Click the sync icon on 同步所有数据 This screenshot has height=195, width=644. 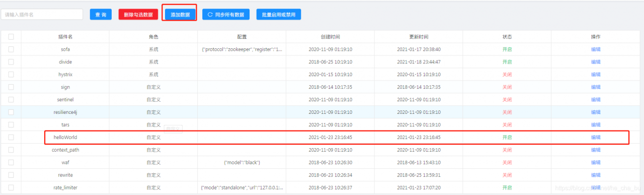[x=210, y=15]
